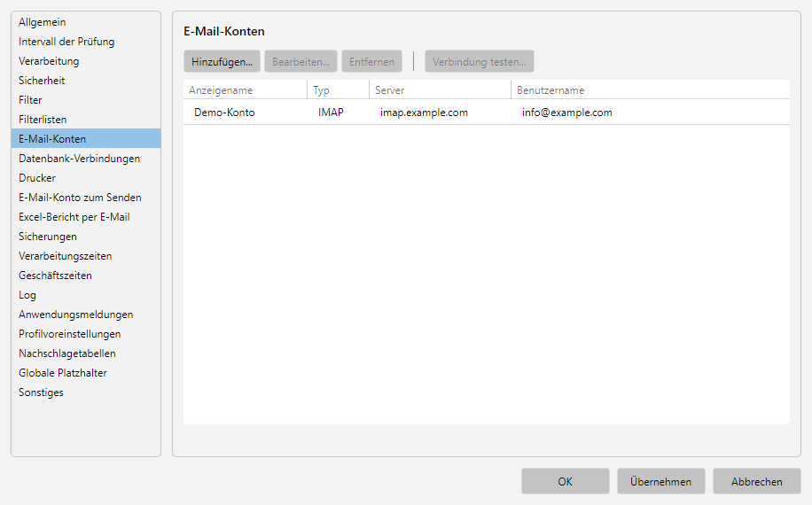This screenshot has height=505, width=812.
Task: Sort by the Server column header
Action: click(x=441, y=90)
